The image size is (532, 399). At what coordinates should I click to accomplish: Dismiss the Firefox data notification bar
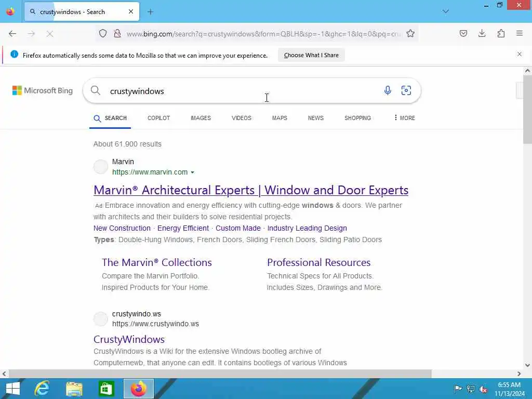520,54
